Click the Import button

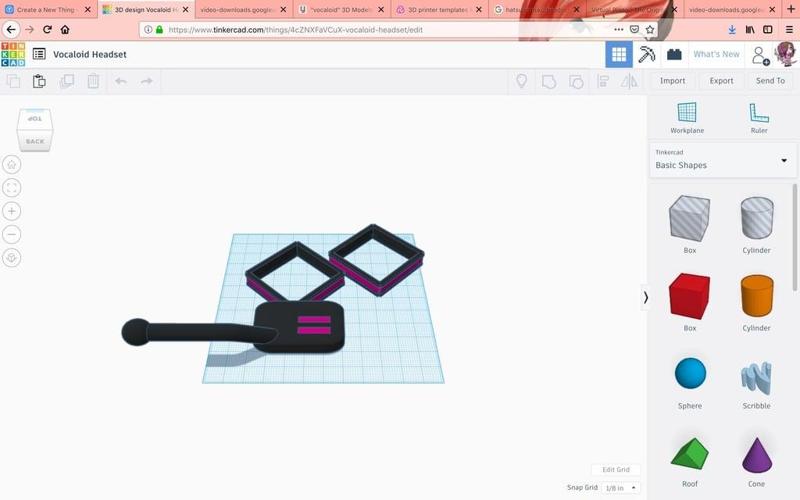(x=672, y=81)
